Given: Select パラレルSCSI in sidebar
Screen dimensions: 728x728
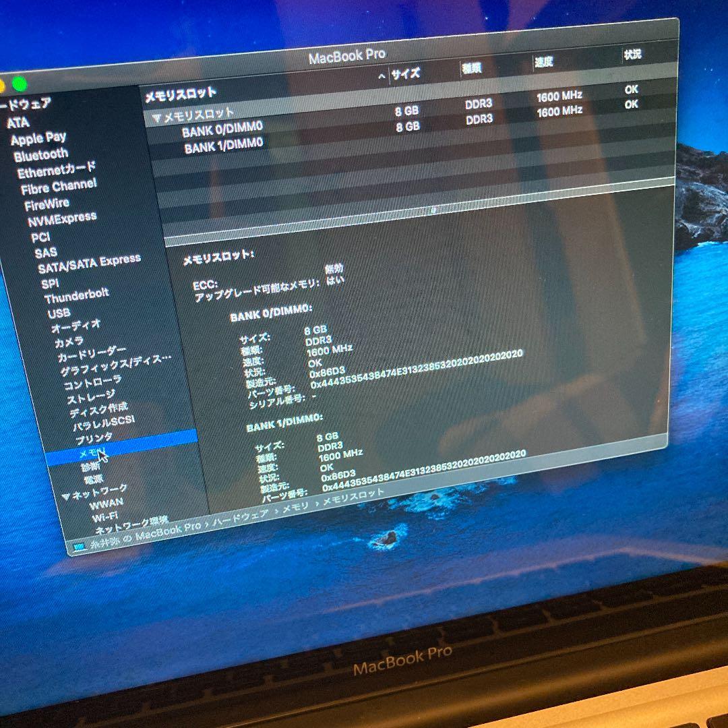Looking at the screenshot, I should coord(104,423).
